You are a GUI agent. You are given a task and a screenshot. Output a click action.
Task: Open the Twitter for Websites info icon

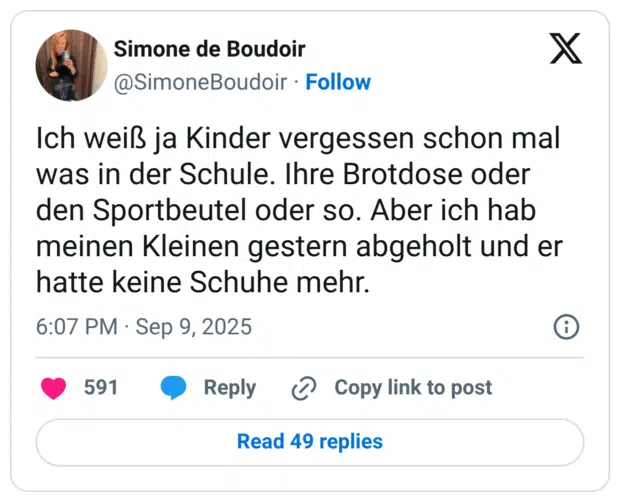point(566,327)
